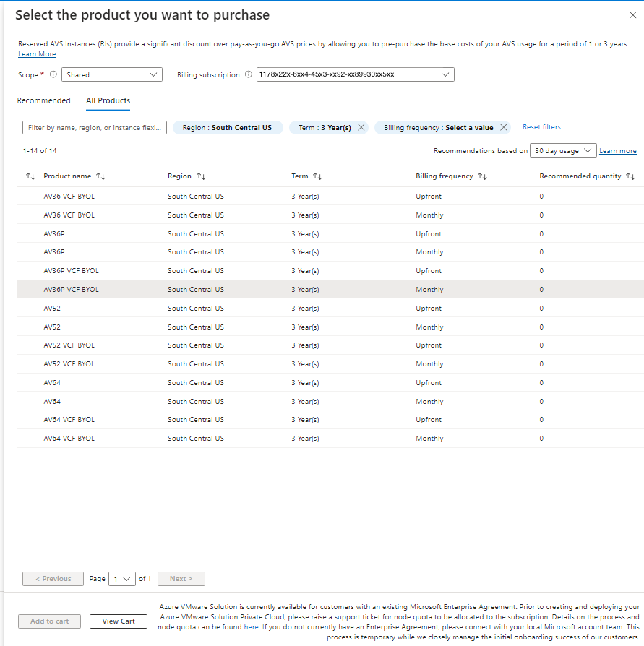Click the Reset filters link

[541, 127]
